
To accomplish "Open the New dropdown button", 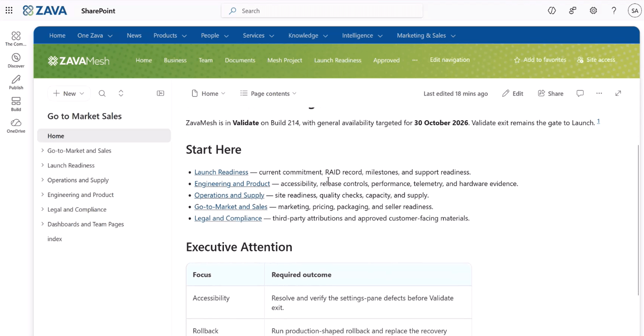I will coord(69,93).
